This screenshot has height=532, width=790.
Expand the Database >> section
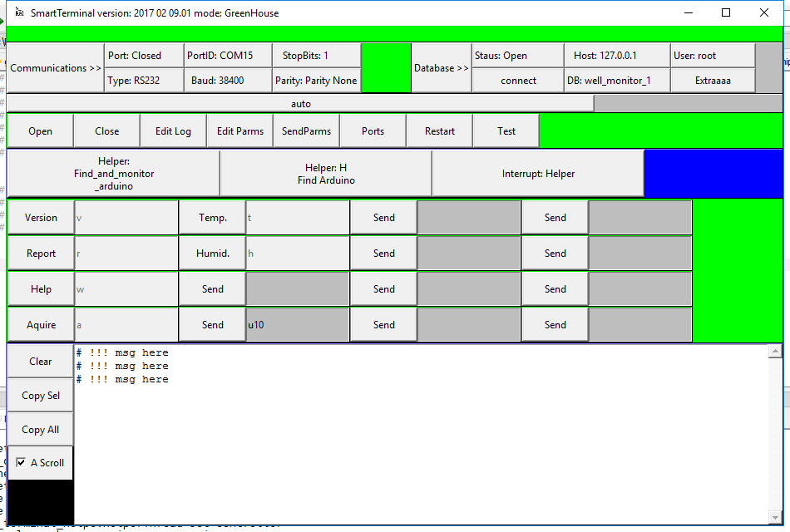[442, 68]
